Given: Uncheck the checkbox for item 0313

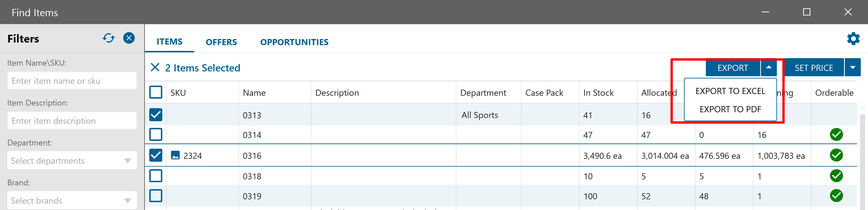Looking at the screenshot, I should [156, 115].
